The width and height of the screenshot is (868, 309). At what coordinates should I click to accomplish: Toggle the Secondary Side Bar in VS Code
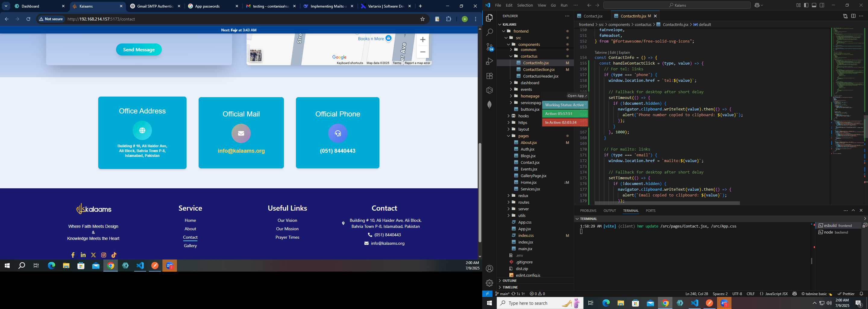point(822,5)
